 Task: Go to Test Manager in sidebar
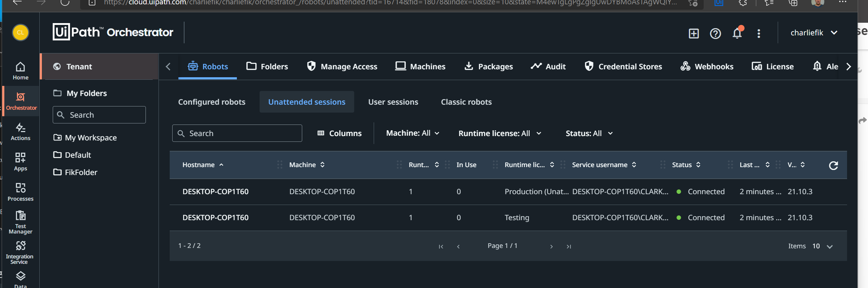pyautogui.click(x=21, y=222)
